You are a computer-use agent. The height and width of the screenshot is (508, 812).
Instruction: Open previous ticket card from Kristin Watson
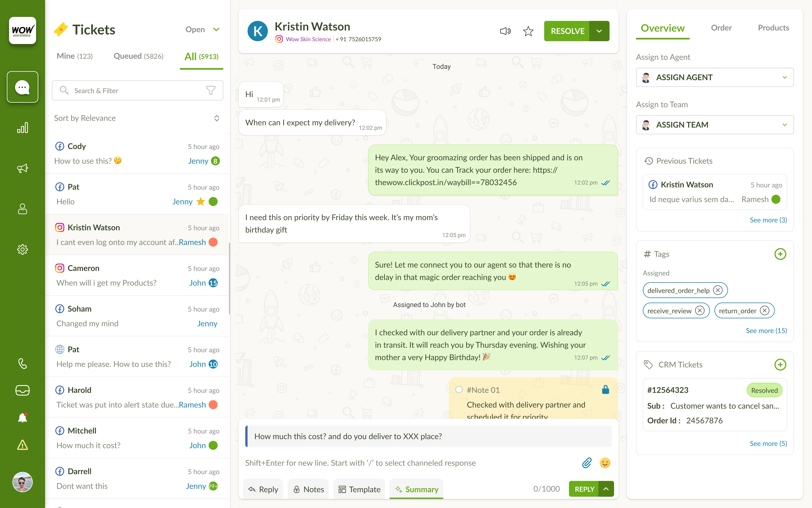tap(715, 192)
